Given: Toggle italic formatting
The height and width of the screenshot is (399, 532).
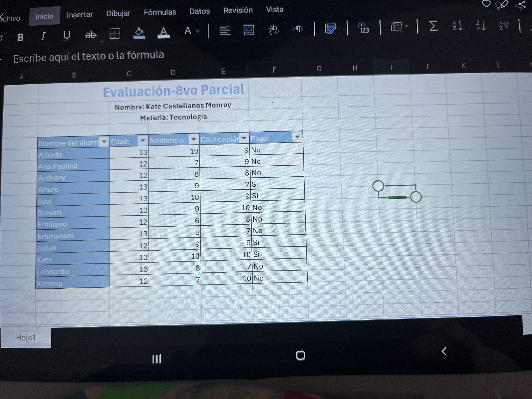Looking at the screenshot, I should point(43,36).
